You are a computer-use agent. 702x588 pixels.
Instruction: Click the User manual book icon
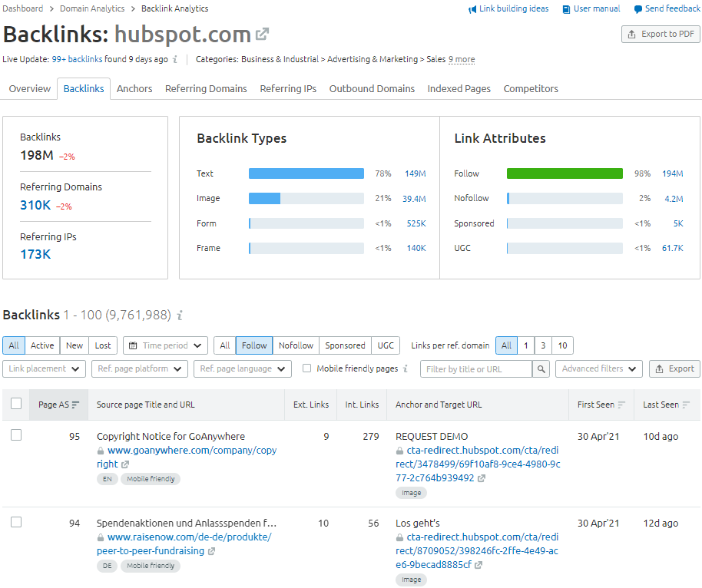pyautogui.click(x=566, y=9)
